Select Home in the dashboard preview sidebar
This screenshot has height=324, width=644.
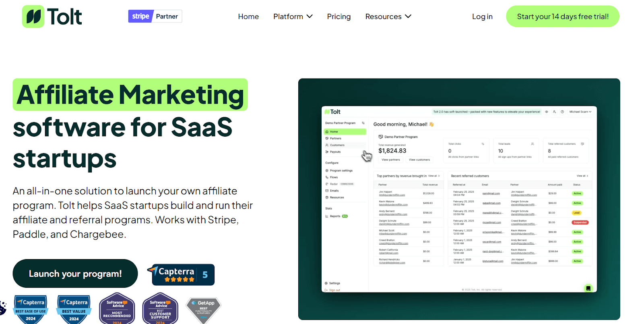tap(345, 132)
